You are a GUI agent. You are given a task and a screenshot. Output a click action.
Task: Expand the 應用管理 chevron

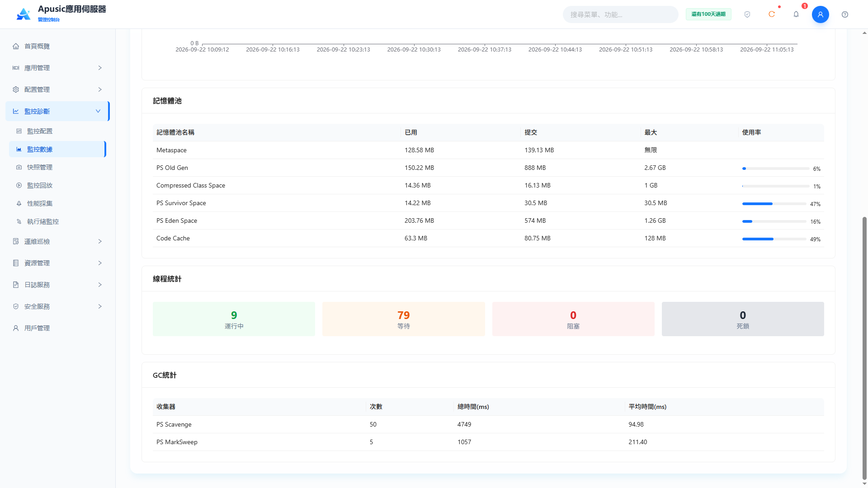pyautogui.click(x=100, y=68)
